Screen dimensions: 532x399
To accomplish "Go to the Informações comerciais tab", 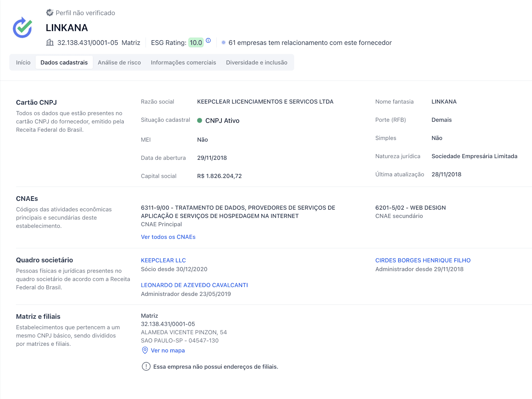I will click(184, 63).
